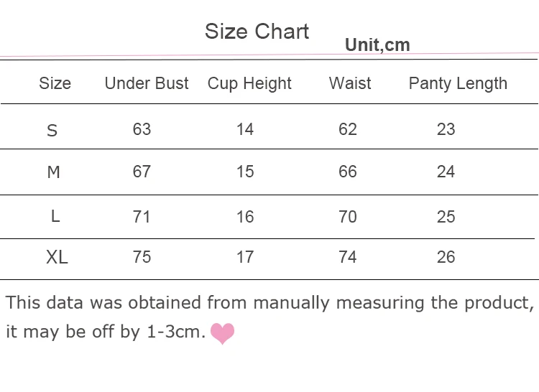Click Panty Length value 26
This screenshot has height=392, width=539.
(446, 257)
